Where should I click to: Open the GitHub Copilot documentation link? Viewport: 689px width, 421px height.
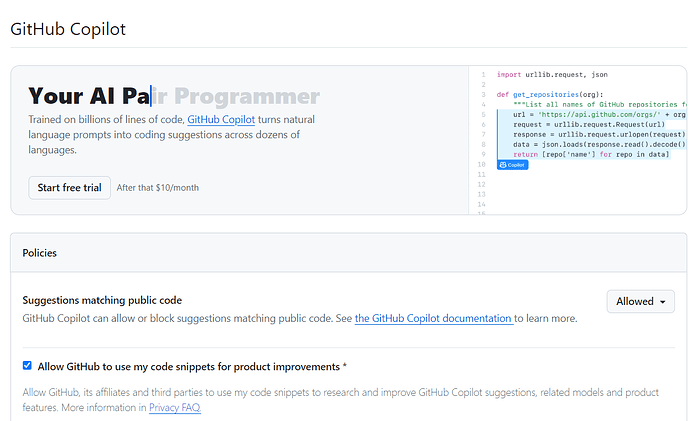pos(434,318)
